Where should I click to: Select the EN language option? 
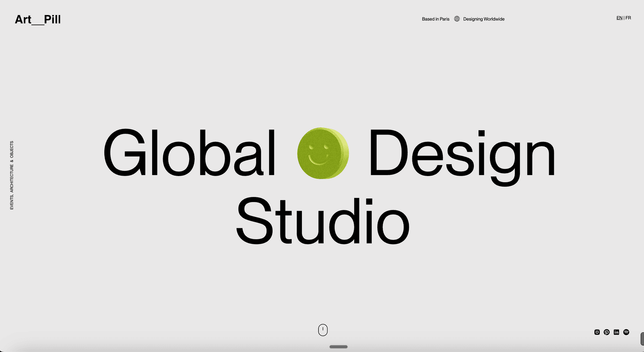pyautogui.click(x=619, y=18)
